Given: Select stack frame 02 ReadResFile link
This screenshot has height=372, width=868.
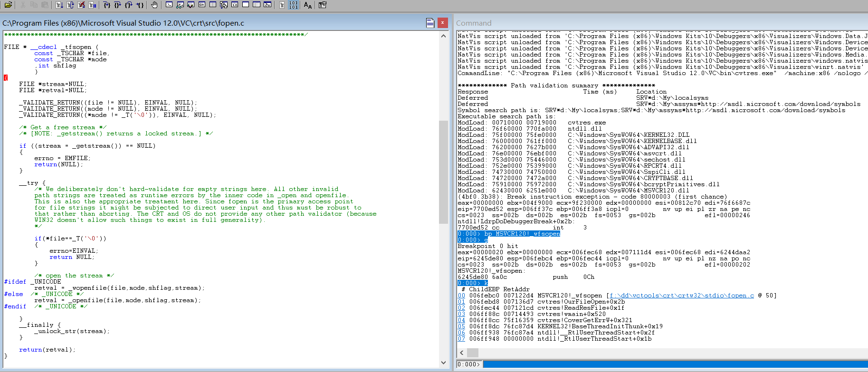Looking at the screenshot, I should point(461,308).
